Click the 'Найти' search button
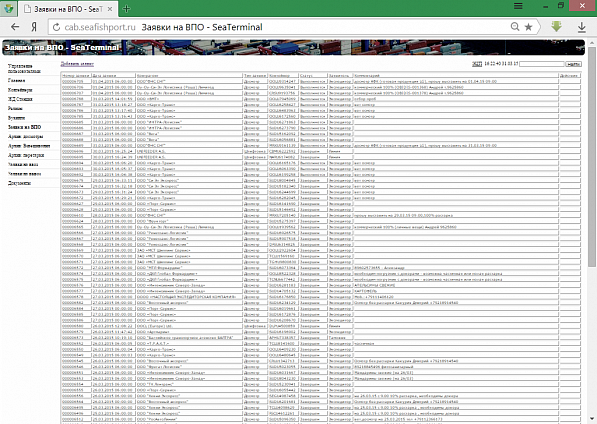The image size is (597, 424). 573,64
